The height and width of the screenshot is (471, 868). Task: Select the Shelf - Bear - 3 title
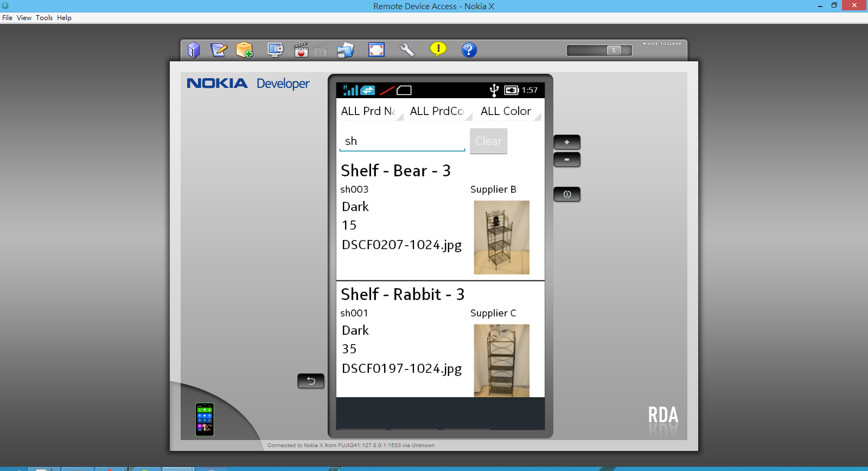(395, 171)
